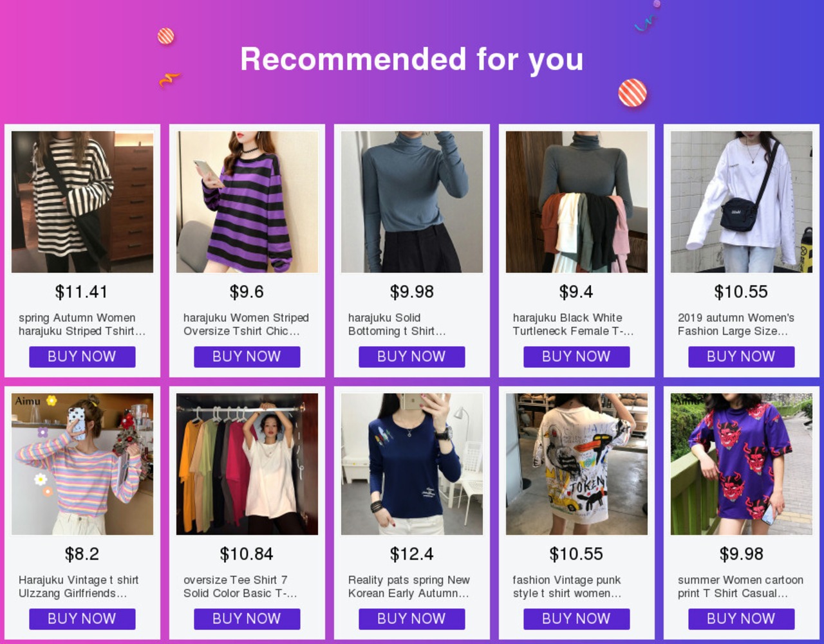Open the dark turtleneck with folded clothes photo
This screenshot has width=824, height=644.
577,202
